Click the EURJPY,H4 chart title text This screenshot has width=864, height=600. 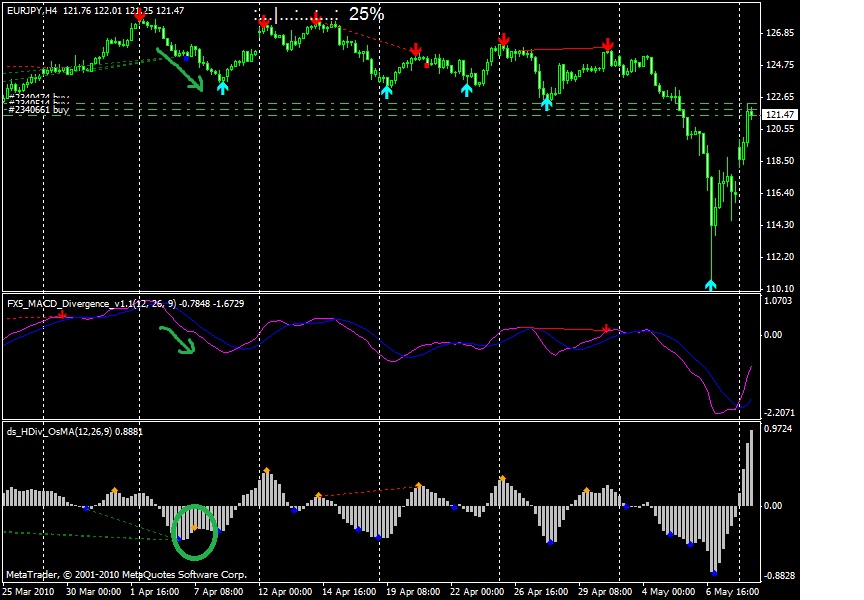point(32,10)
